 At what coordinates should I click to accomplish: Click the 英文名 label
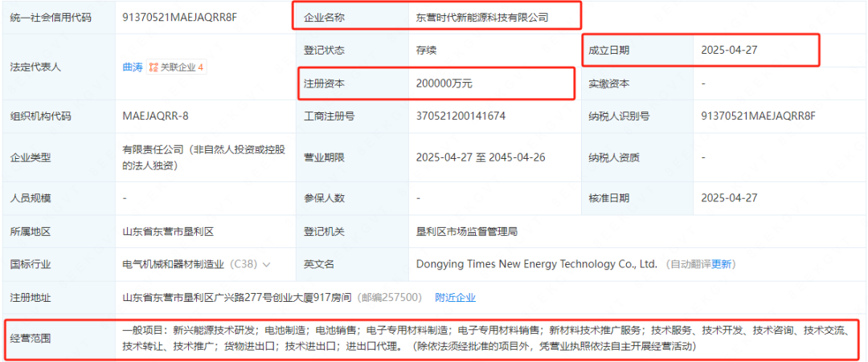[319, 264]
